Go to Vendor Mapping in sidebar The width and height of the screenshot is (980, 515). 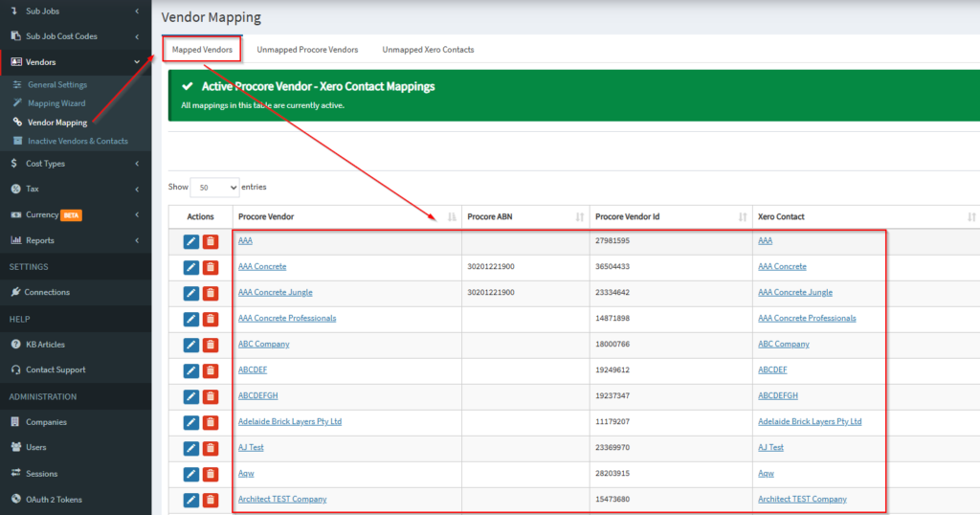pyautogui.click(x=56, y=123)
